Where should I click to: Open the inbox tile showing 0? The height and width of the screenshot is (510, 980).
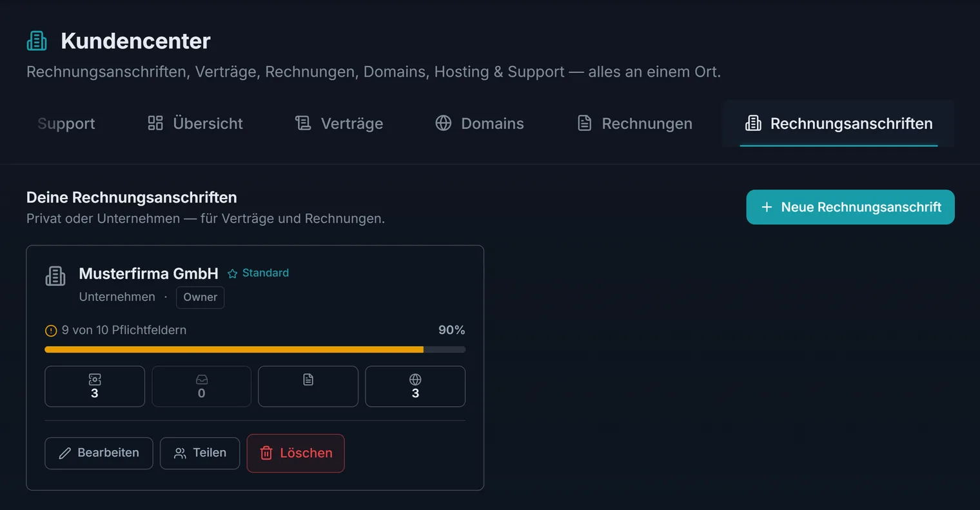coord(202,386)
